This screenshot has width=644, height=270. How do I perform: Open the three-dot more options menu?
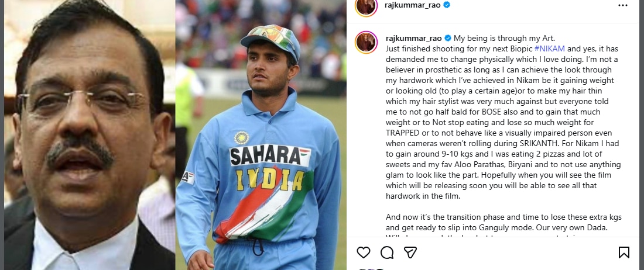[623, 5]
